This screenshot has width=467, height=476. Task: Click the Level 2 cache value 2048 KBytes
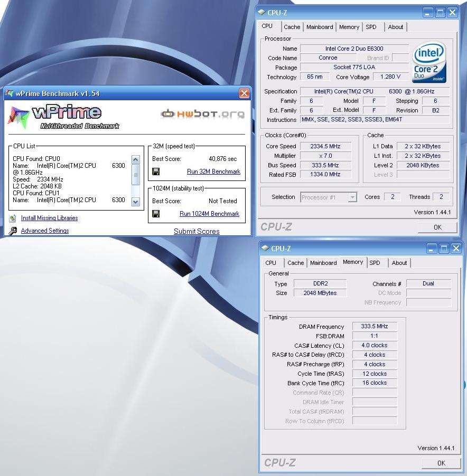click(423, 165)
